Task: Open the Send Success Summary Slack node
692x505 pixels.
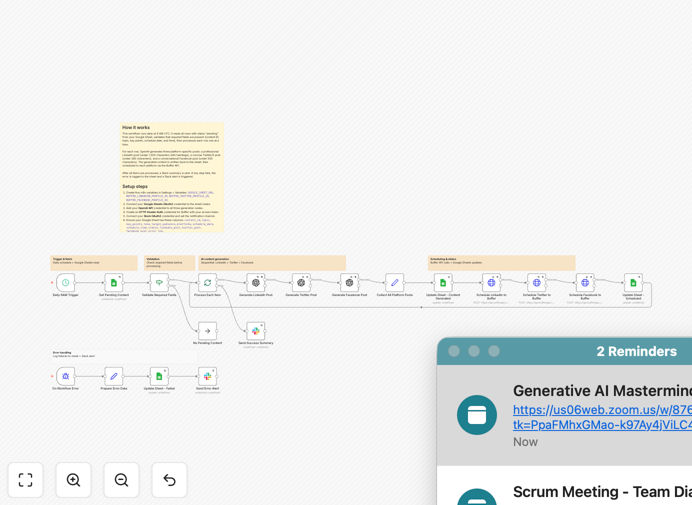Action: coord(256,331)
